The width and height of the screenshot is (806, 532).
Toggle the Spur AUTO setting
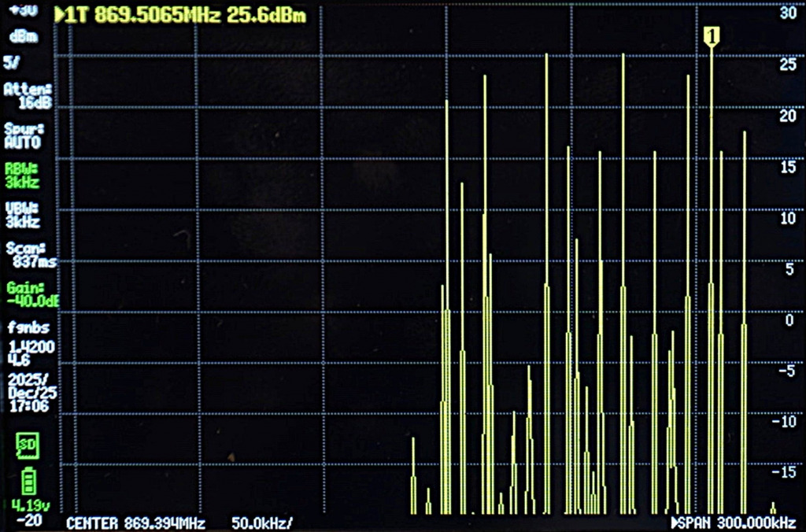[x=24, y=135]
